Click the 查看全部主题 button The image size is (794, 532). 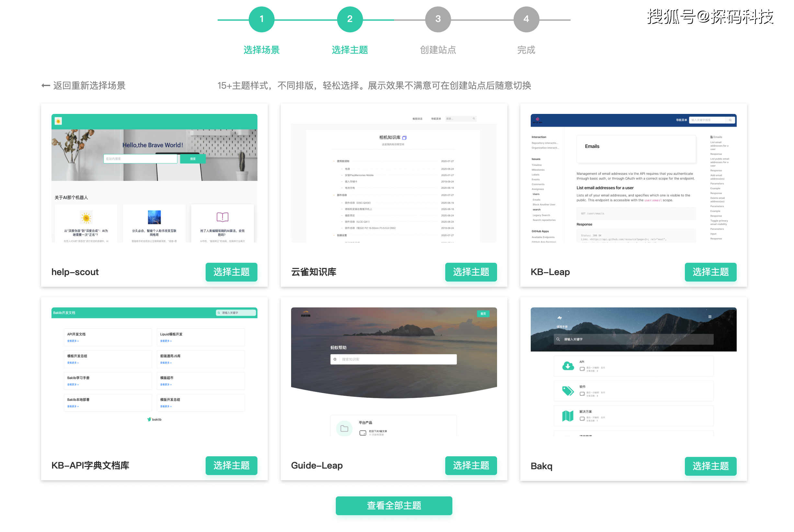coord(394,505)
